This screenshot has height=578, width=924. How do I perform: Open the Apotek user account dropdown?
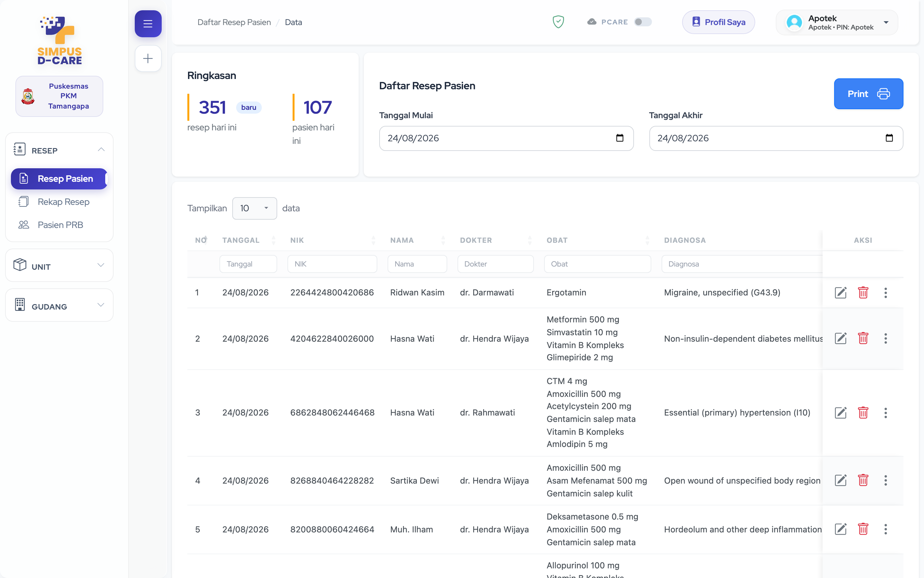coord(837,22)
